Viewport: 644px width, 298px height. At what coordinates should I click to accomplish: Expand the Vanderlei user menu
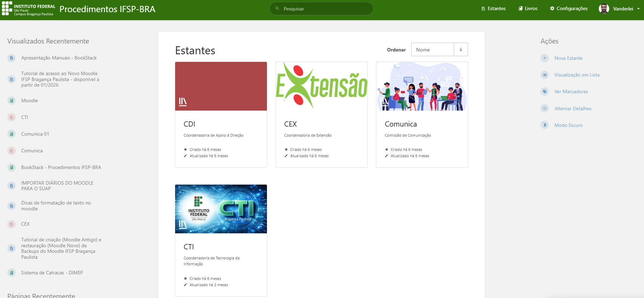coord(619,9)
